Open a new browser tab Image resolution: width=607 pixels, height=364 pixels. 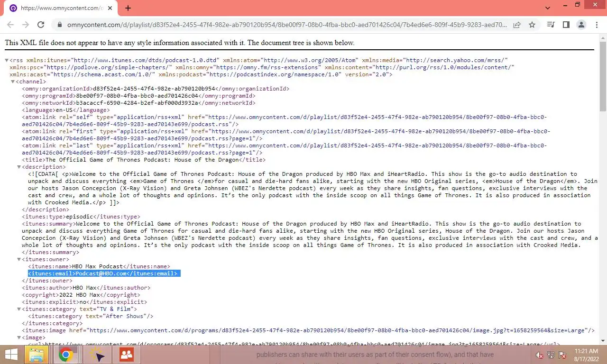click(x=128, y=8)
